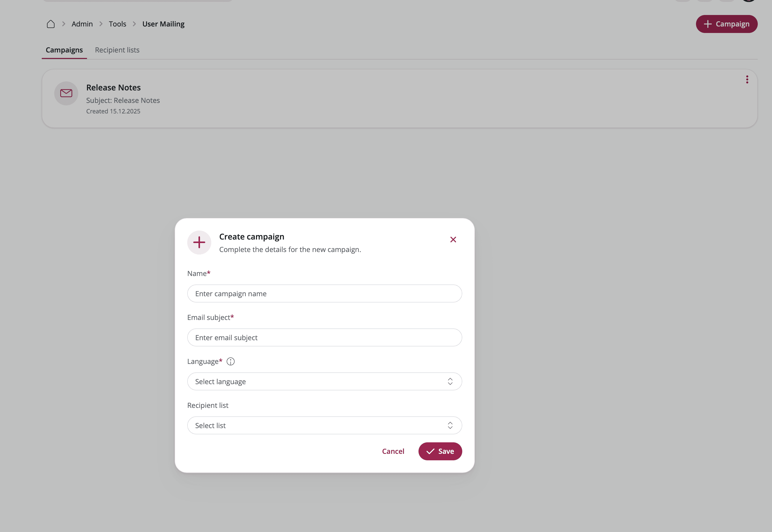Click the home icon in breadcrumb
772x532 pixels.
coord(51,24)
